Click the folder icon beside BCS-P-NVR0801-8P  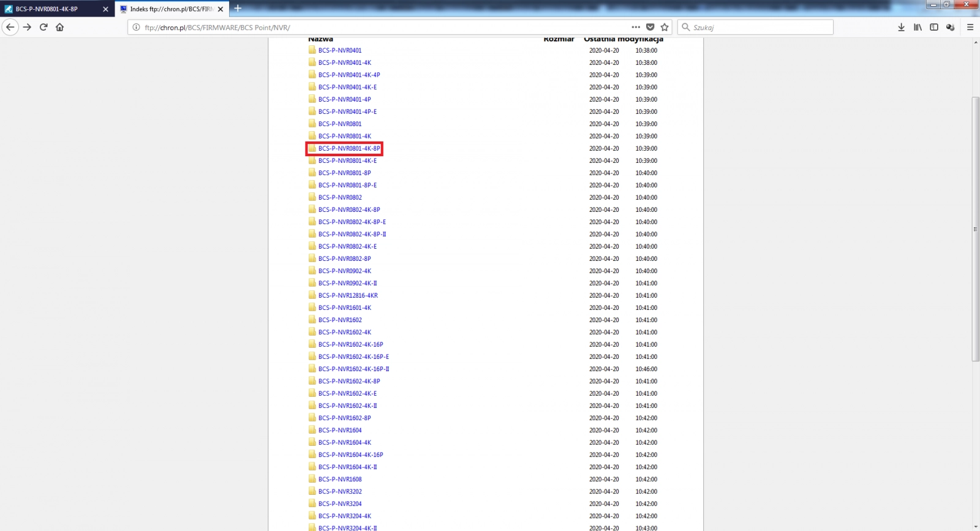coord(312,173)
